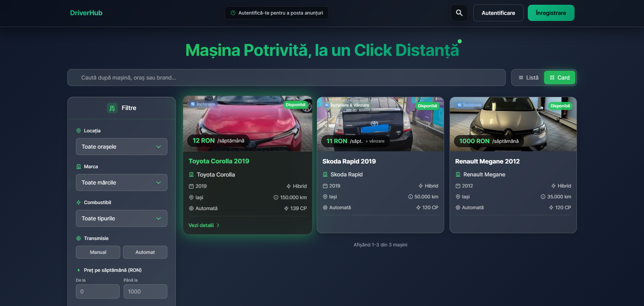Click the 50.000 km odometer icon
Screen dimensions: 644x306
[410, 197]
